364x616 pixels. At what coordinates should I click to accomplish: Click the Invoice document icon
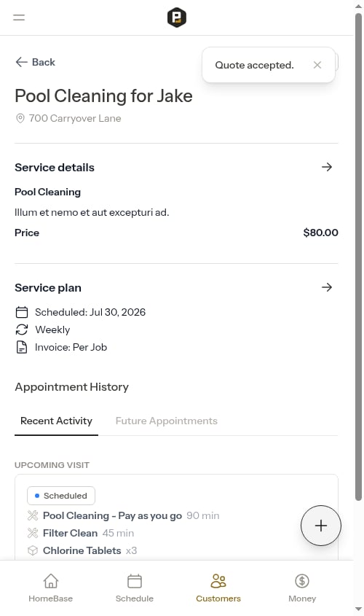[x=22, y=347]
